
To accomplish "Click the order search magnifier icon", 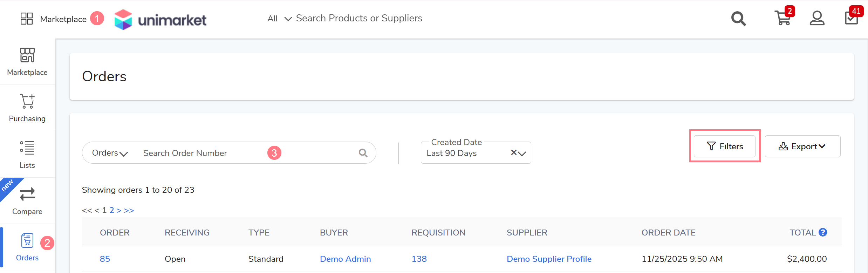I will pyautogui.click(x=363, y=153).
